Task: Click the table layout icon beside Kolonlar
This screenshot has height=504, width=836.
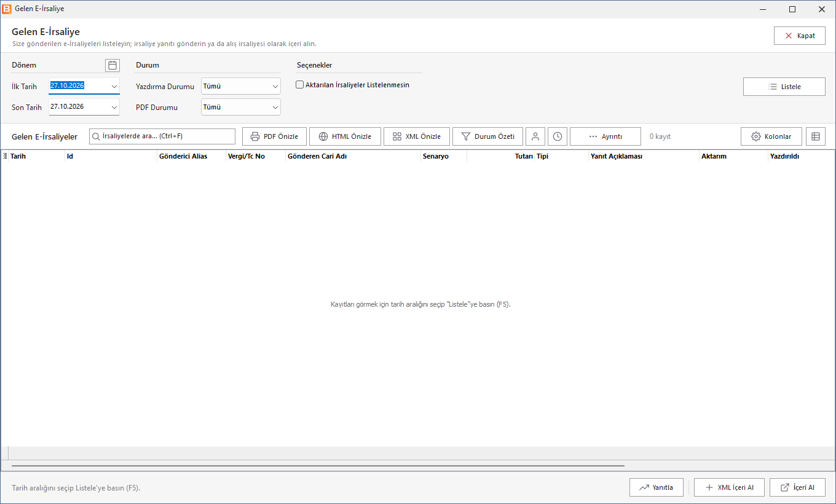Action: coord(816,136)
